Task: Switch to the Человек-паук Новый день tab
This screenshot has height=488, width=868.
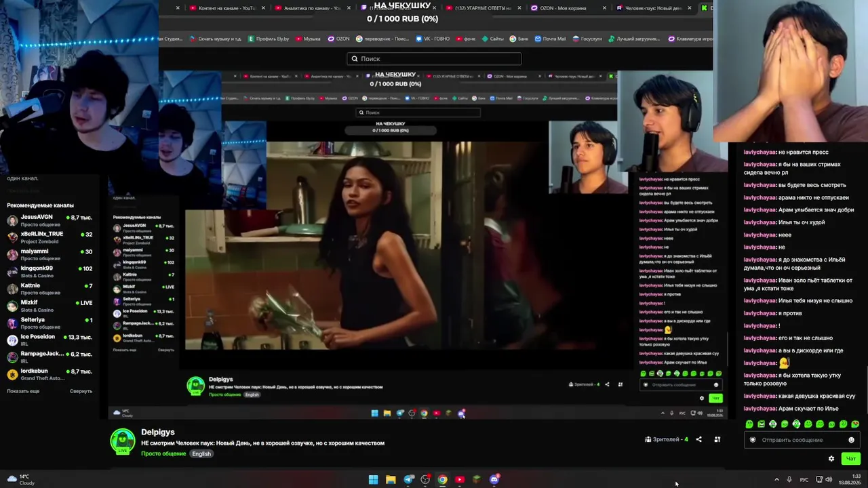Action: (x=652, y=8)
